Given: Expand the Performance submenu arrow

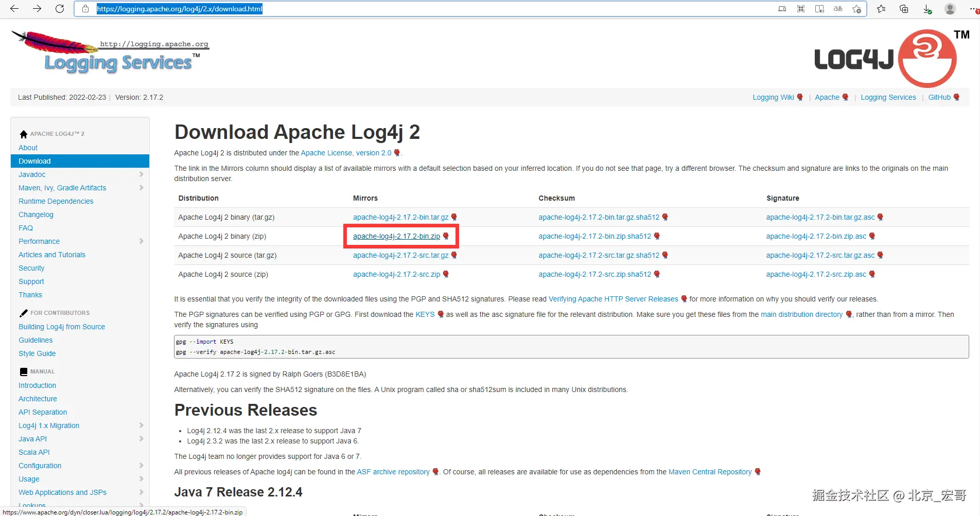Looking at the screenshot, I should [141, 241].
